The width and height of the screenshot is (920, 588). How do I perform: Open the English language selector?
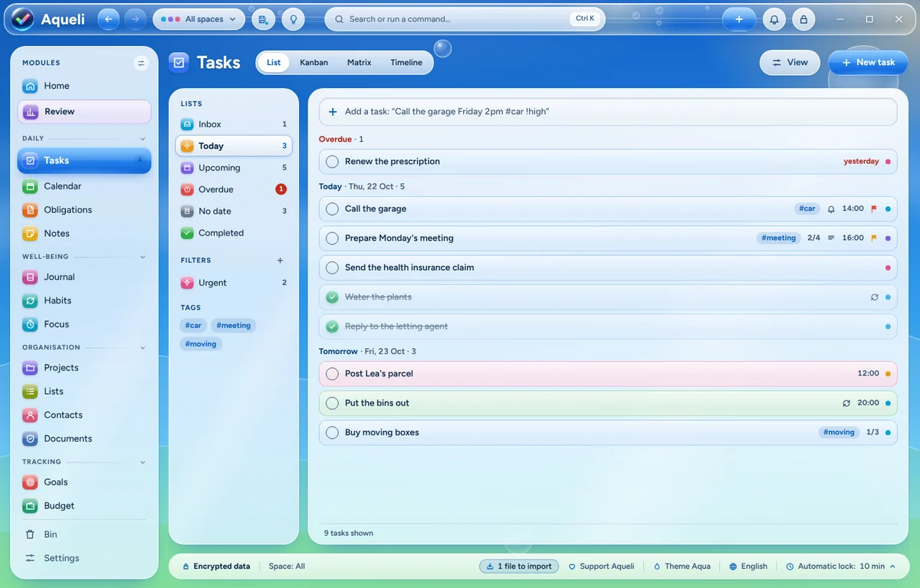click(x=748, y=567)
